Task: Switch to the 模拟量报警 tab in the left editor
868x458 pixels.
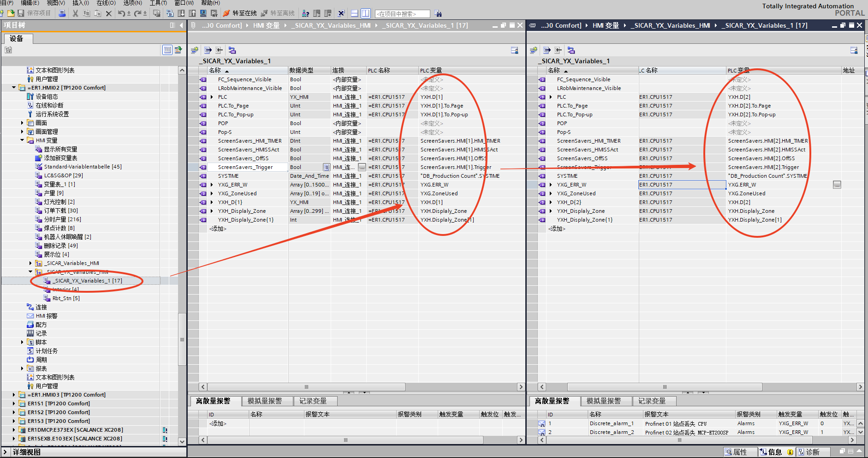Action: tap(264, 401)
